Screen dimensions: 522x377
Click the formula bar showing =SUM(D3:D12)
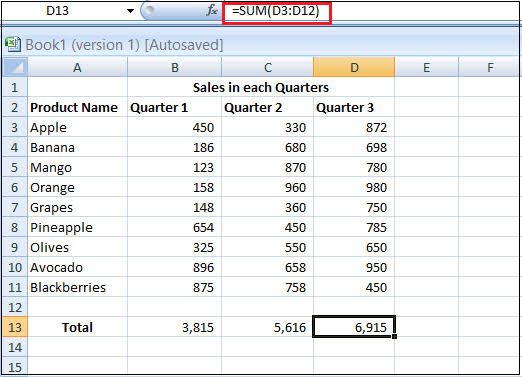[276, 12]
